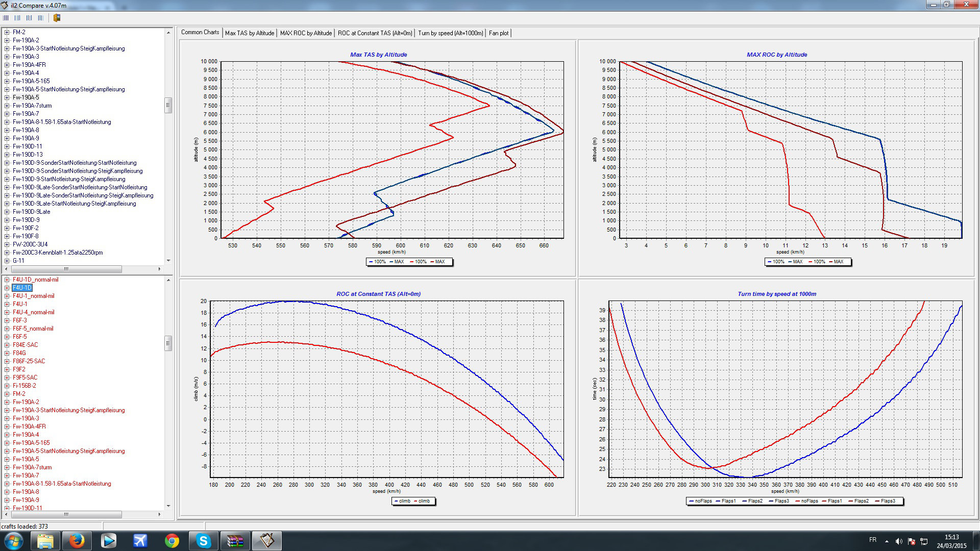980x551 pixels.
Task: Open the Fan plot tab
Action: click(499, 33)
